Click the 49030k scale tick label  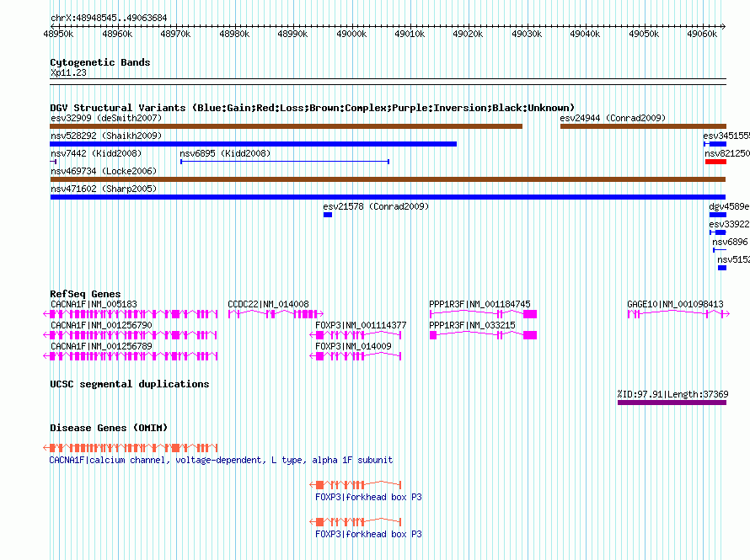[527, 34]
